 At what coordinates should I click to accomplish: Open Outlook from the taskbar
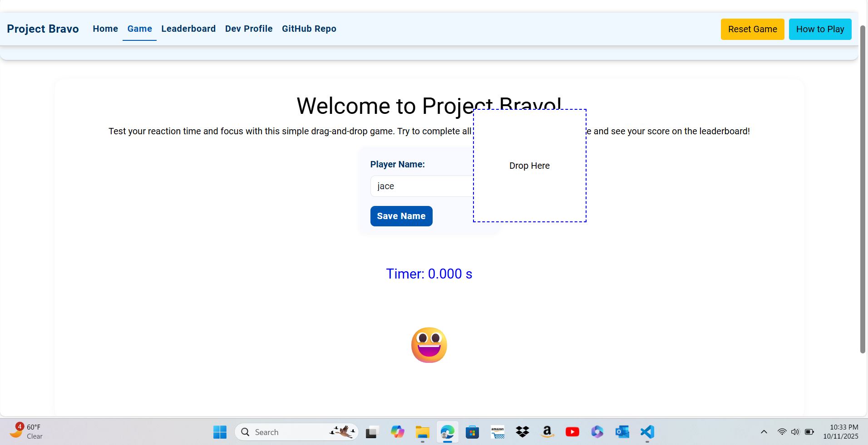(622, 432)
